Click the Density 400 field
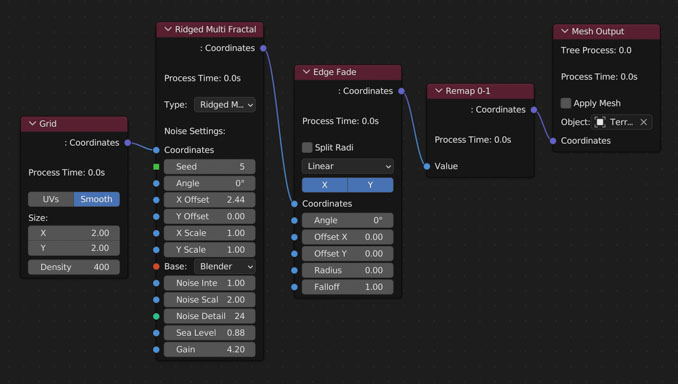This screenshot has width=678, height=384. click(74, 267)
